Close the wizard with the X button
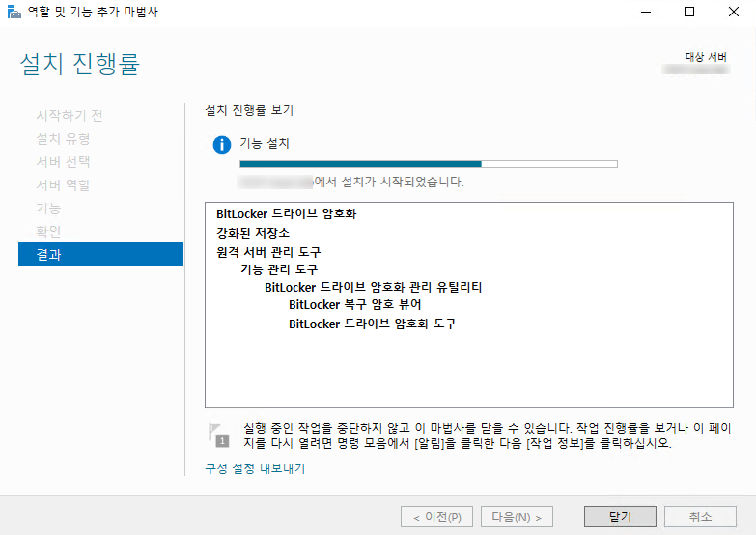The height and width of the screenshot is (535, 756). click(734, 12)
